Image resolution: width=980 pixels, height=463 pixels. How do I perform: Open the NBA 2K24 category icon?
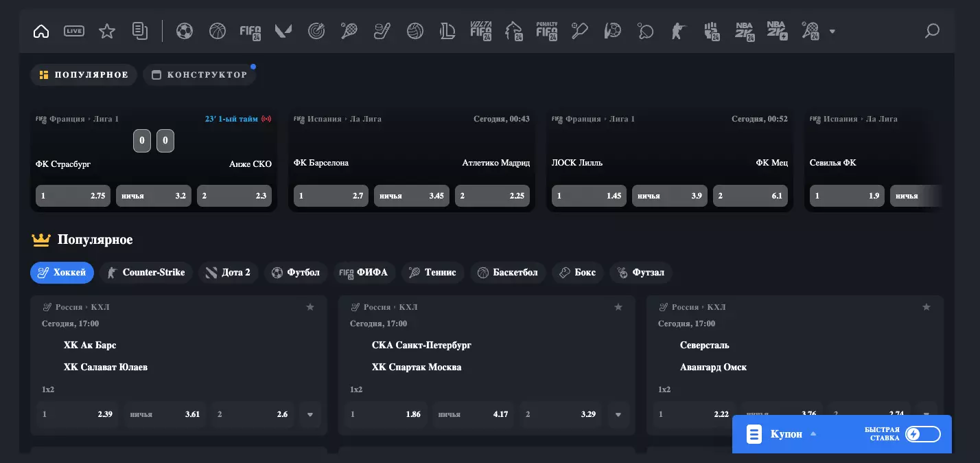744,31
